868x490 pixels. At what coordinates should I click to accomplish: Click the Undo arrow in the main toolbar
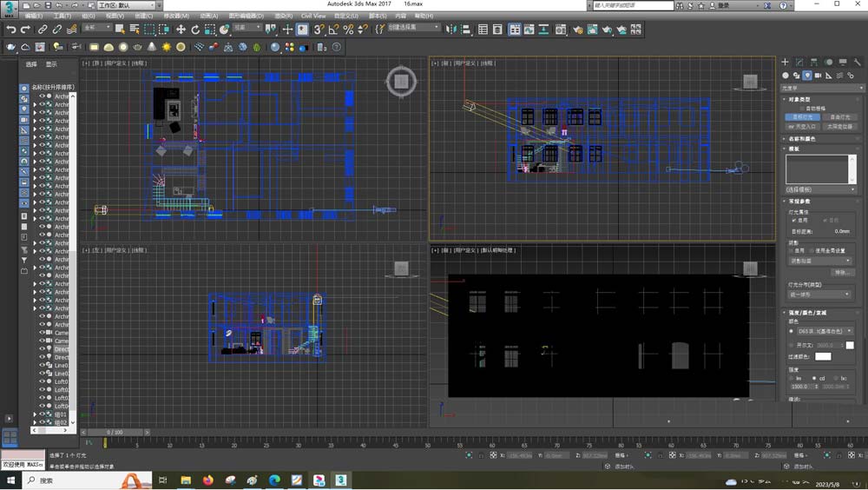click(11, 30)
